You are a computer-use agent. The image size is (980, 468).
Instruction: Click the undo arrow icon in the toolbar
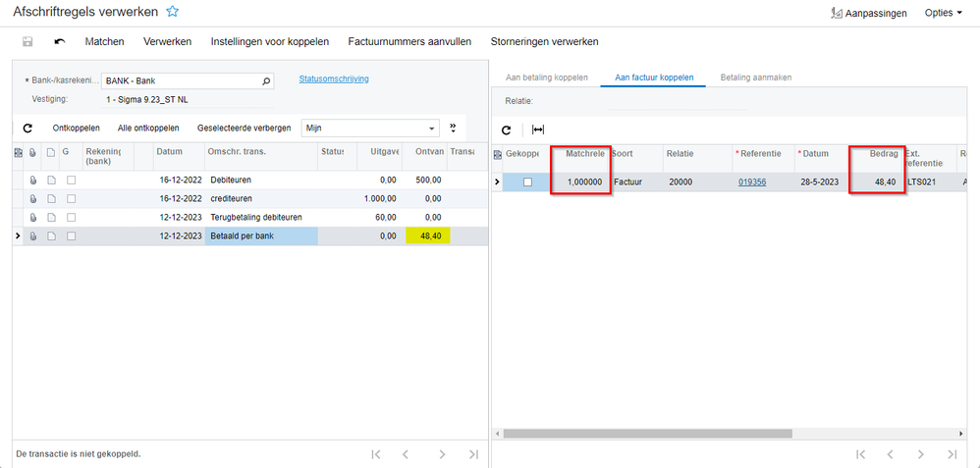pos(60,42)
